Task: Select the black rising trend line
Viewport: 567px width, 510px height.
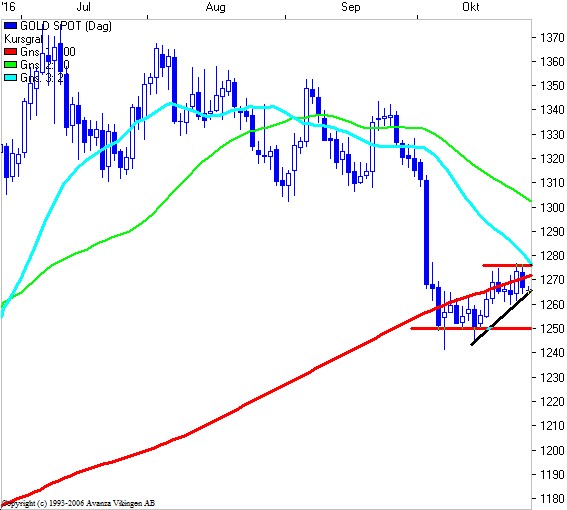Action: tap(501, 318)
